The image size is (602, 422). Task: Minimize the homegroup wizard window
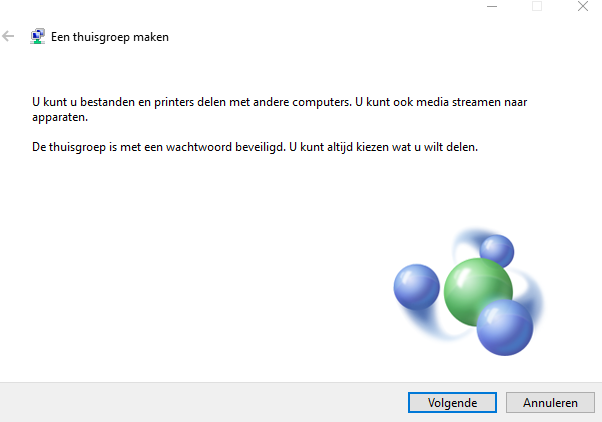point(492,7)
